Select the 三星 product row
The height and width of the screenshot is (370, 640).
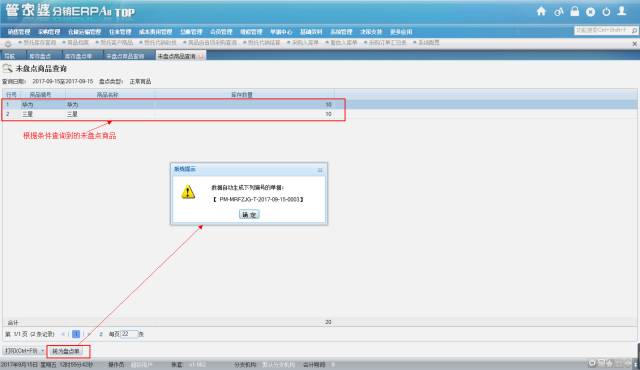click(x=173, y=114)
